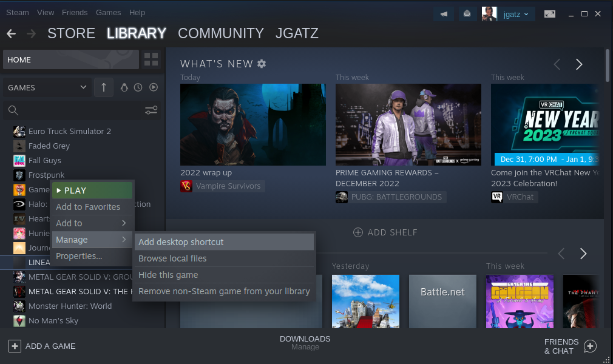This screenshot has height=364, width=613.
Task: Click the Frostpunk game icon
Action: [19, 175]
